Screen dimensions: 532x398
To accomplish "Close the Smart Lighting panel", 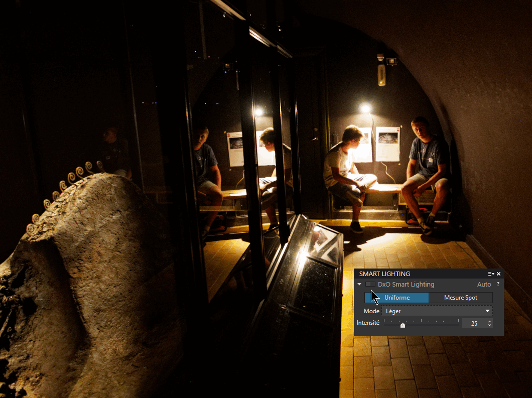I will [x=498, y=274].
